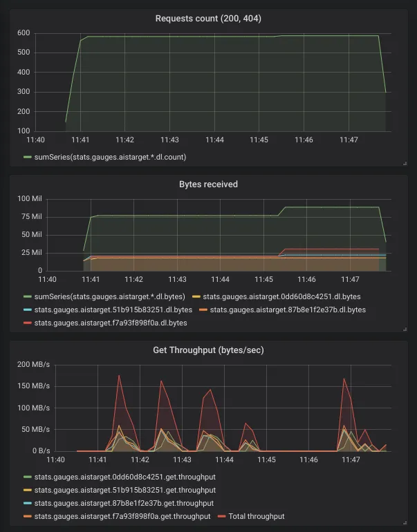Open the Bytes received panel title menu
Viewport: 417px width, 532px height.
point(208,184)
